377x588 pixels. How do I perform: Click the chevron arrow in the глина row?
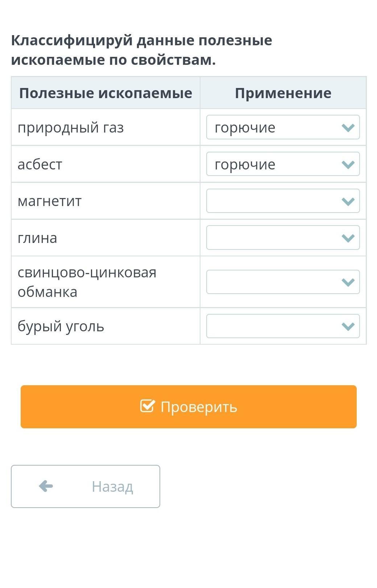[x=348, y=238]
